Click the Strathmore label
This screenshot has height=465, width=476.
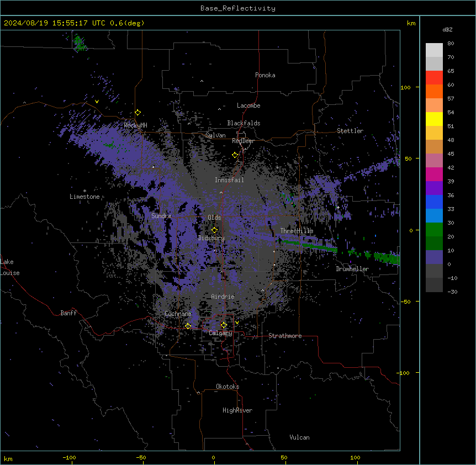(x=285, y=336)
